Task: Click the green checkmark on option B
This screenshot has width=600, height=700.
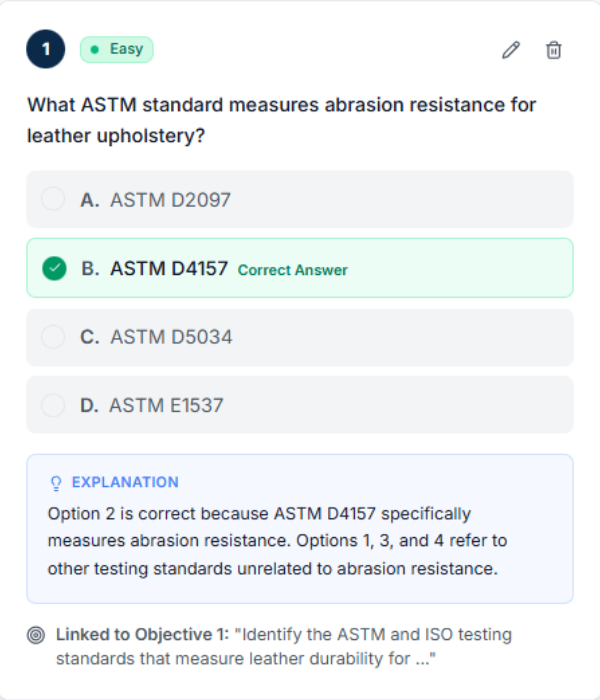Action: click(54, 268)
